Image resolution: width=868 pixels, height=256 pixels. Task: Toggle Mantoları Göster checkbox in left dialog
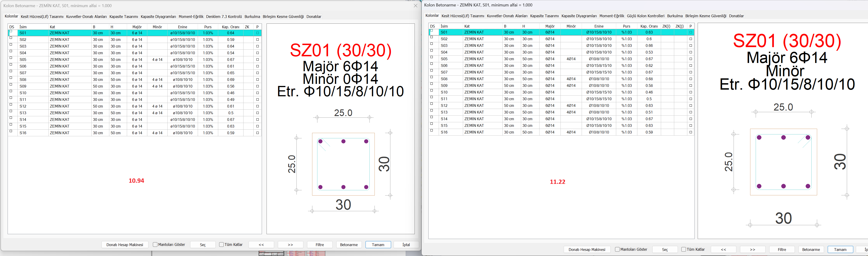click(155, 245)
